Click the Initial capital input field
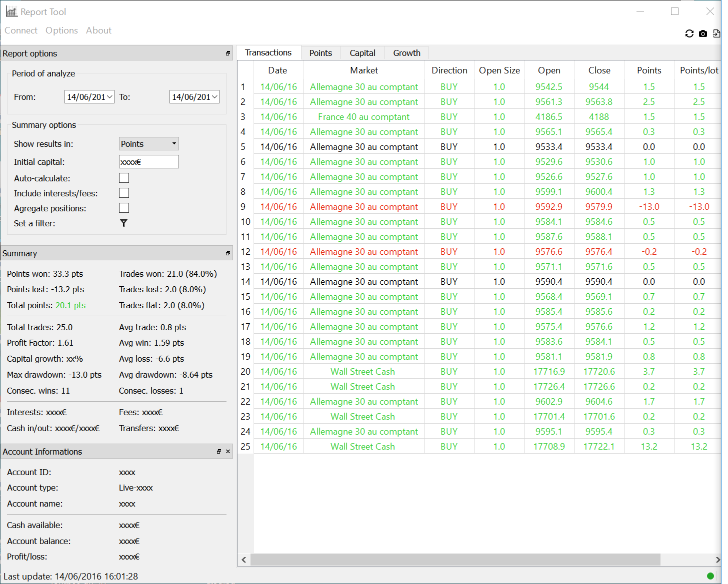This screenshot has height=584, width=728. (148, 162)
